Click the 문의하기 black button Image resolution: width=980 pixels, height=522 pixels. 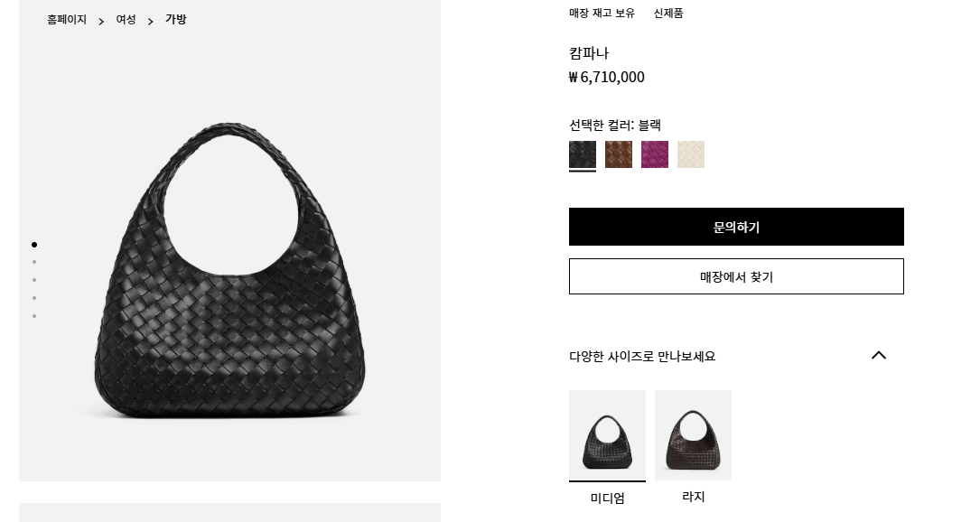[736, 227]
